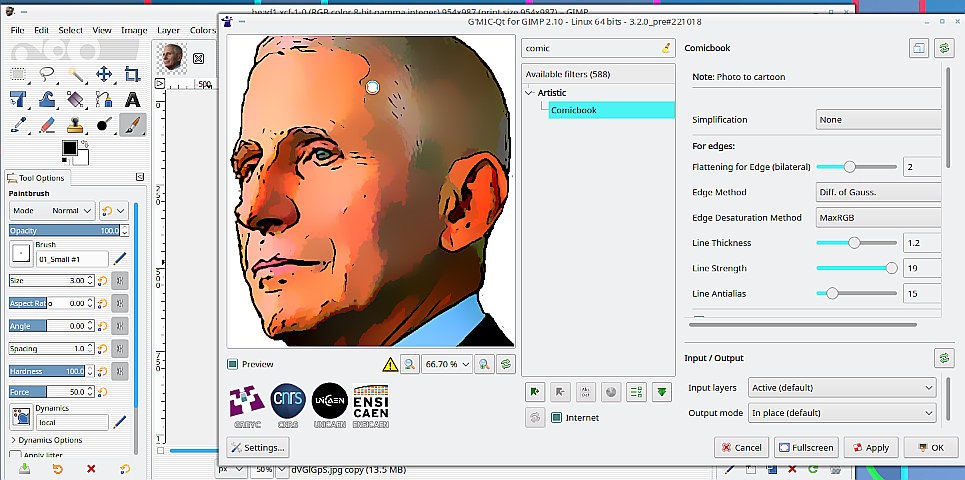
Task: Select the Paintbrush tool
Action: (x=132, y=125)
